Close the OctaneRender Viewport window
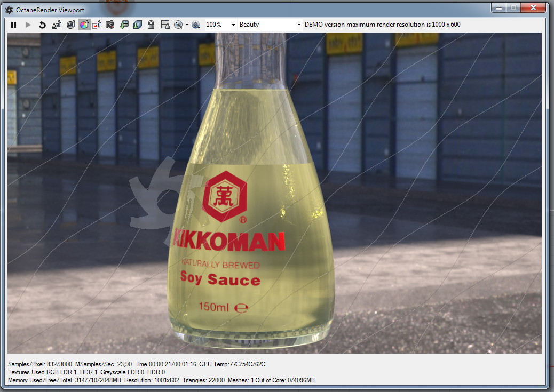This screenshot has width=554, height=392. [534, 8]
